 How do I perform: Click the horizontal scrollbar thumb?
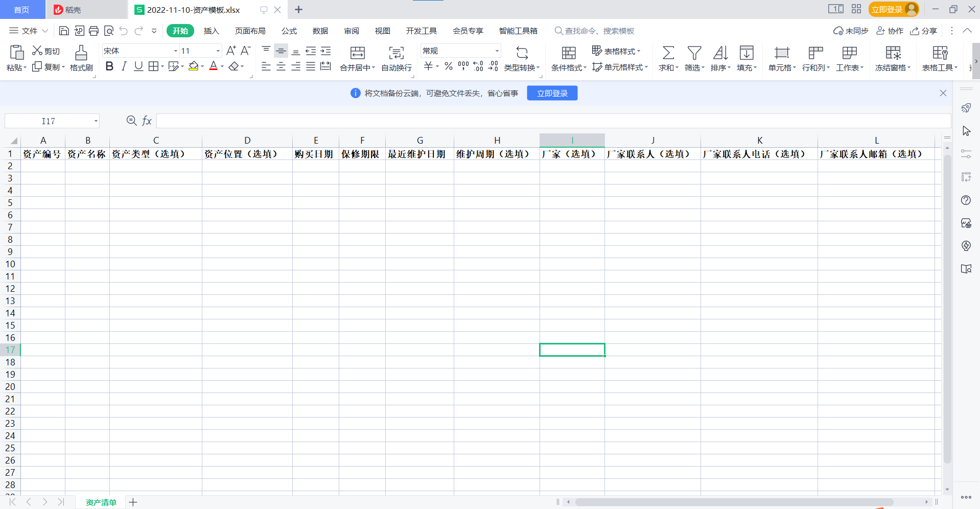pyautogui.click(x=734, y=502)
